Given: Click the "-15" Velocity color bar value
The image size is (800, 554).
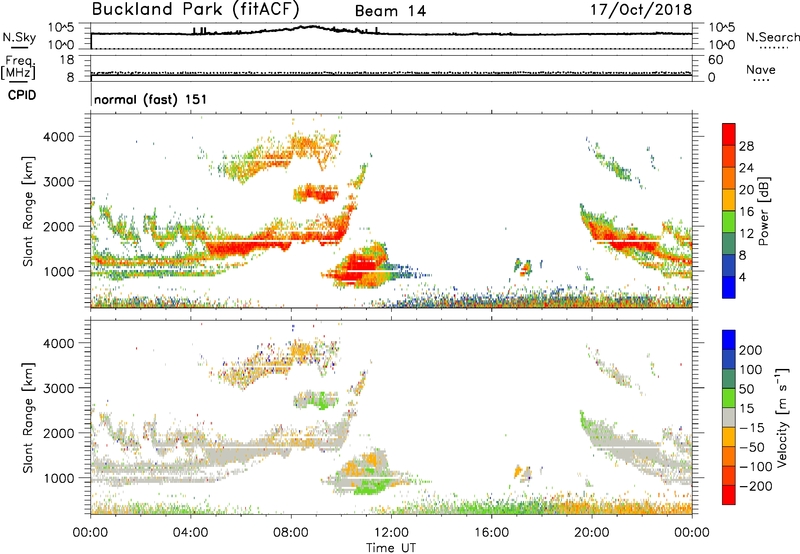Looking at the screenshot, I should (x=753, y=427).
